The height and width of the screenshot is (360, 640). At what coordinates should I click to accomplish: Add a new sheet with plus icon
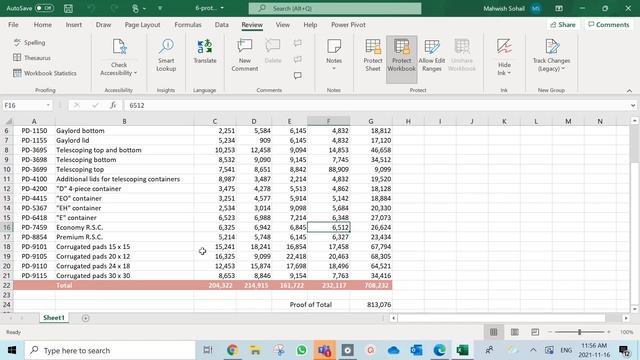[85, 318]
